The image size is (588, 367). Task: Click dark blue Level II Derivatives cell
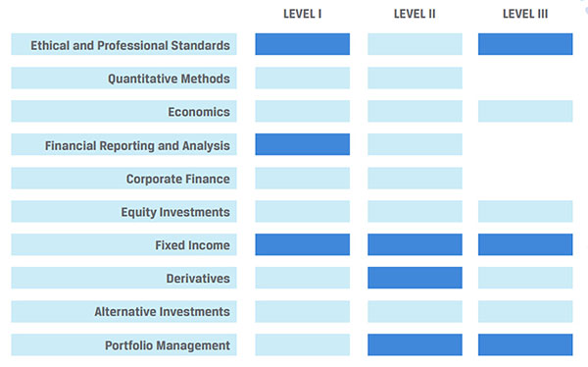[x=415, y=278]
